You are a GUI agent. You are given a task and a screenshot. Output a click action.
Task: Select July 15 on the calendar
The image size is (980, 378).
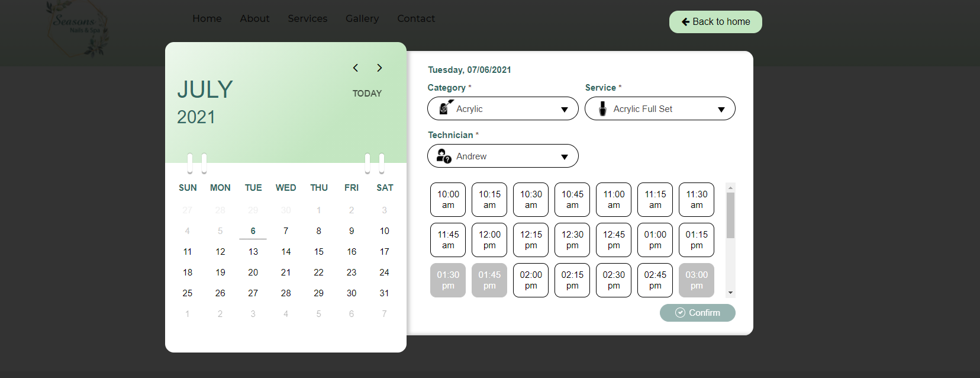318,252
